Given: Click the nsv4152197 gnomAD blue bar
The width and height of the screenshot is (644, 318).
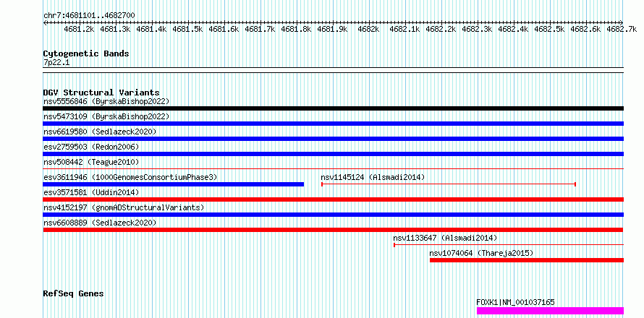Looking at the screenshot, I should (x=333, y=215).
